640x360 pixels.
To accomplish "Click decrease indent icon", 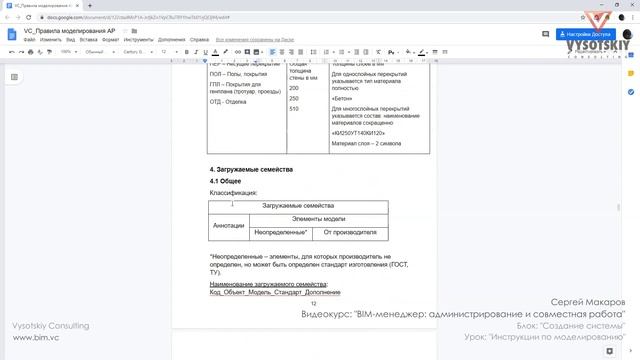I will 356,52.
